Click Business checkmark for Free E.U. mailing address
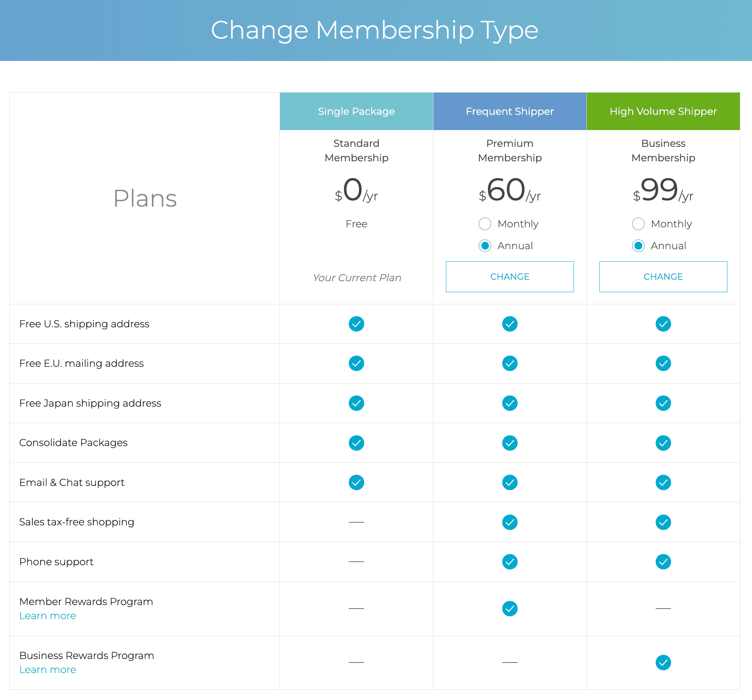The image size is (752, 700). 663,363
